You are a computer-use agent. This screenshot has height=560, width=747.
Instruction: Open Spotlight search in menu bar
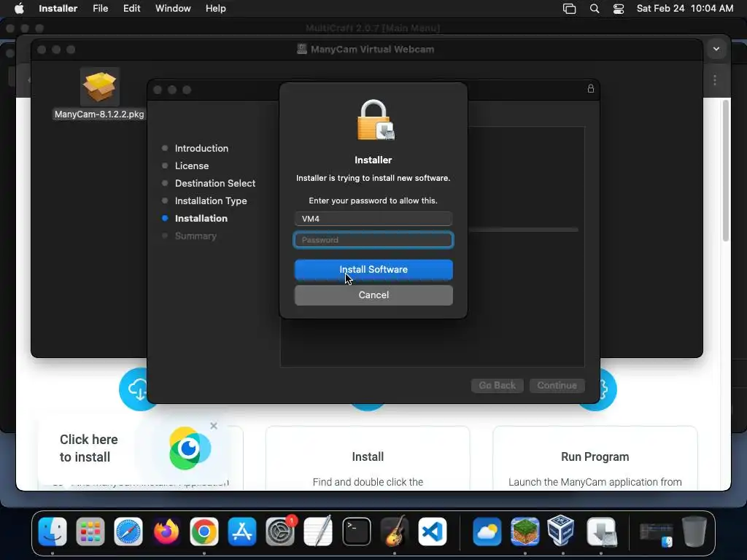coord(595,9)
